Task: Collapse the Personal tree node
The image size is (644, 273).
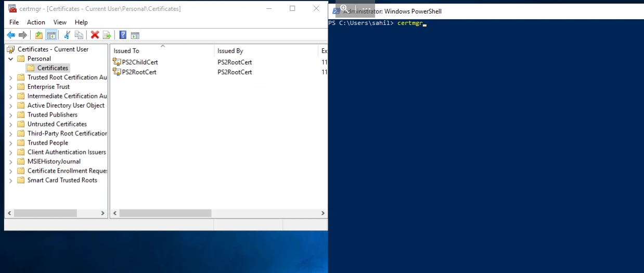Action: click(10, 59)
